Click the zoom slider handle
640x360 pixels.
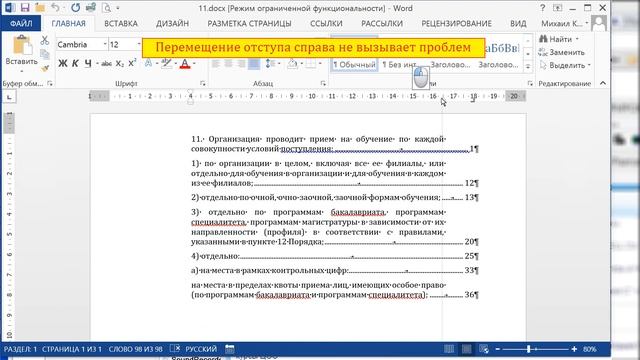[x=529, y=349]
